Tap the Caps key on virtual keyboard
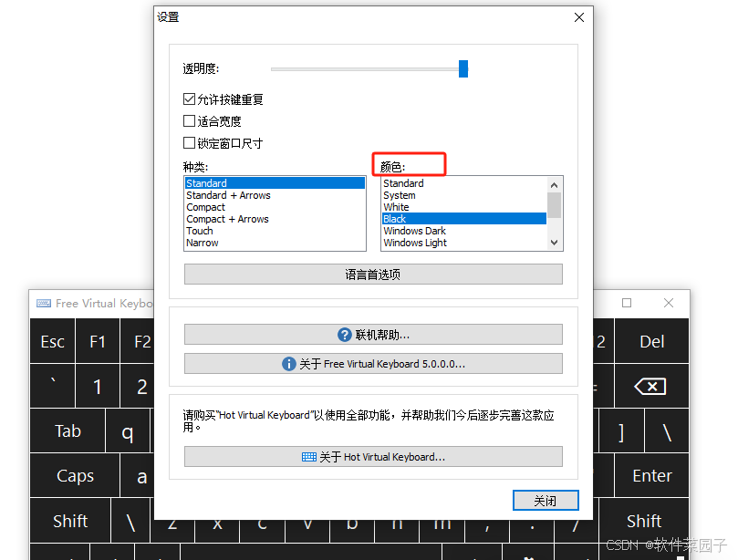Image resolution: width=738 pixels, height=560 pixels. (75, 475)
